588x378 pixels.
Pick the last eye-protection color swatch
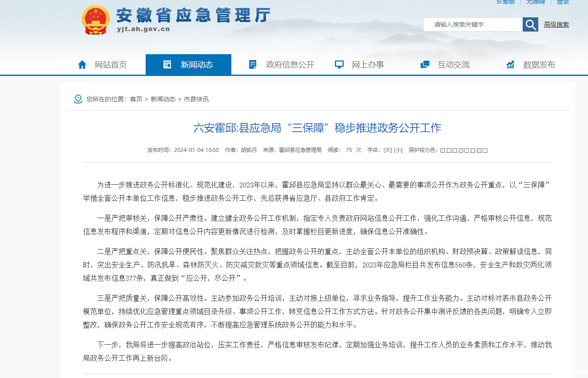tap(485, 151)
